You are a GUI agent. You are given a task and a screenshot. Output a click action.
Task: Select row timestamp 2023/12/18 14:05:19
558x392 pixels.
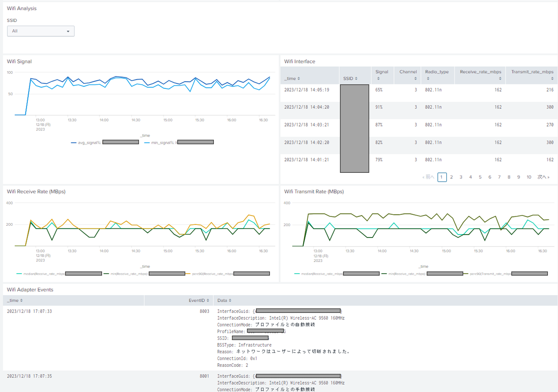coord(307,90)
